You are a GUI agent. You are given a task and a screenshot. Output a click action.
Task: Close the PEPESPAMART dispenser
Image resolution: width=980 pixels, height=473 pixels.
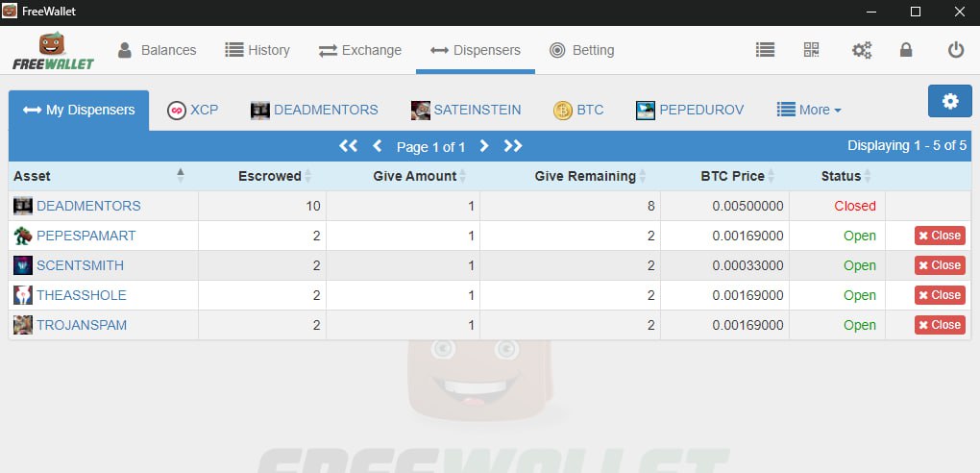(x=940, y=236)
